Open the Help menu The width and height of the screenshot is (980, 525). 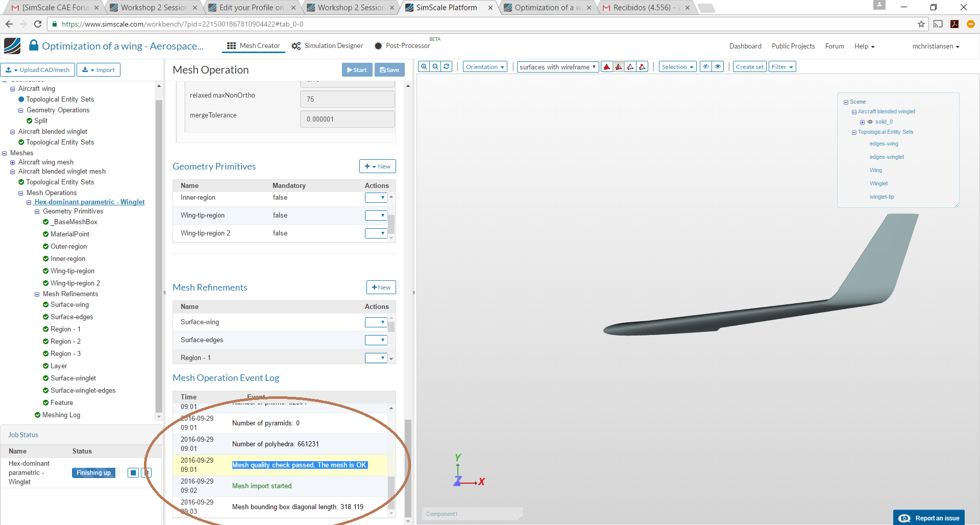click(x=864, y=46)
